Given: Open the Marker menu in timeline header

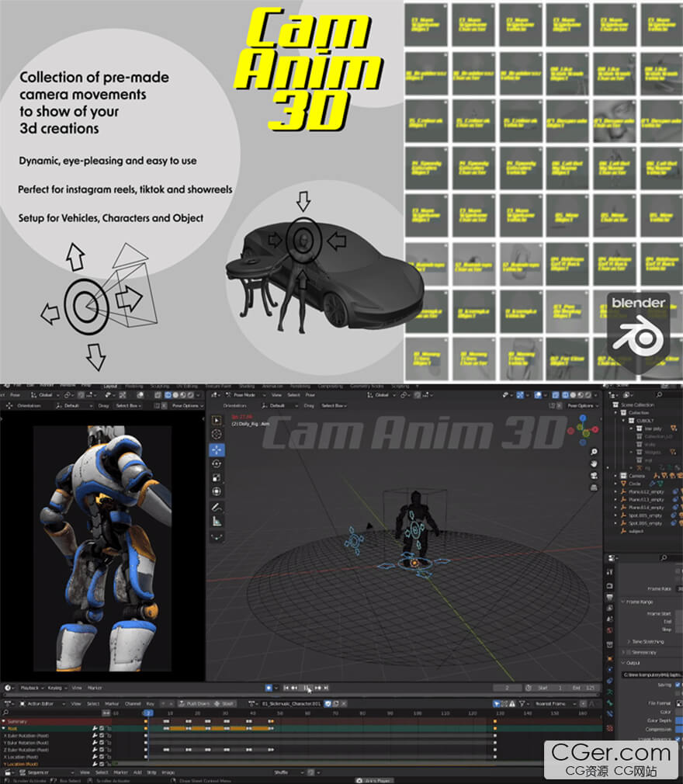Looking at the screenshot, I should 95,688.
